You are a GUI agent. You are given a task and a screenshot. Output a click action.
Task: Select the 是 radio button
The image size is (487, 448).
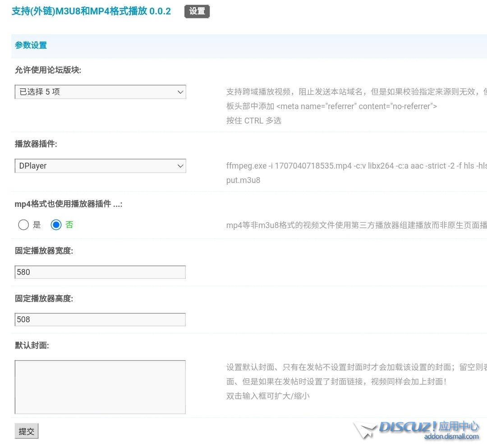coord(23,224)
